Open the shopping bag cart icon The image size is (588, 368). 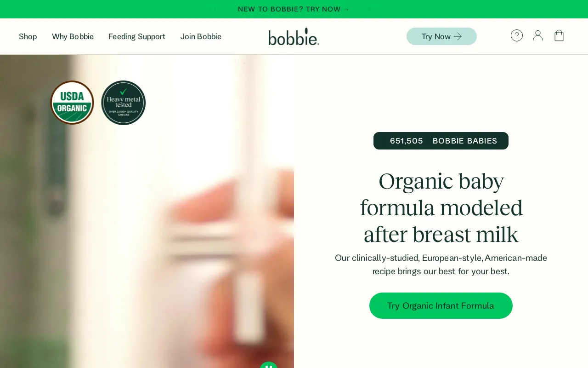[559, 35]
